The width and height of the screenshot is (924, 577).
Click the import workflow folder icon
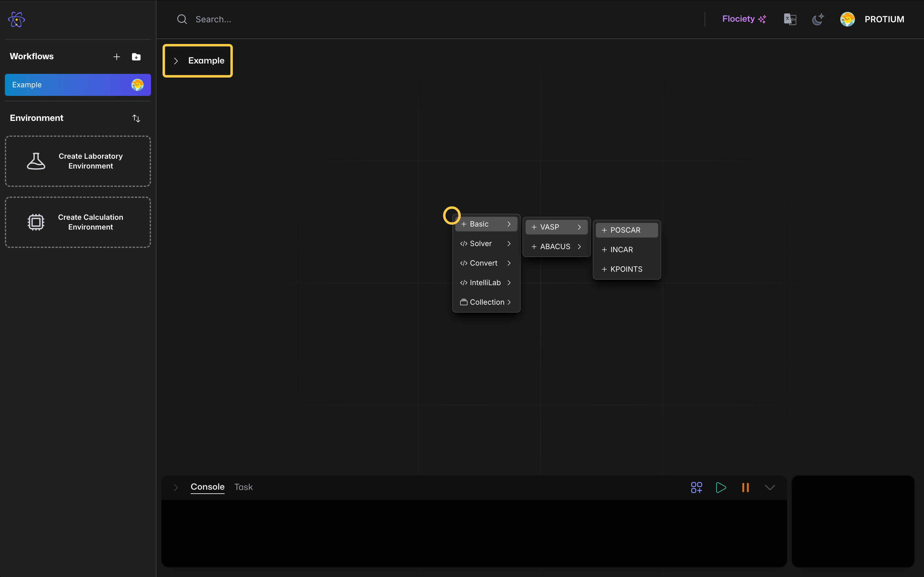tap(136, 57)
